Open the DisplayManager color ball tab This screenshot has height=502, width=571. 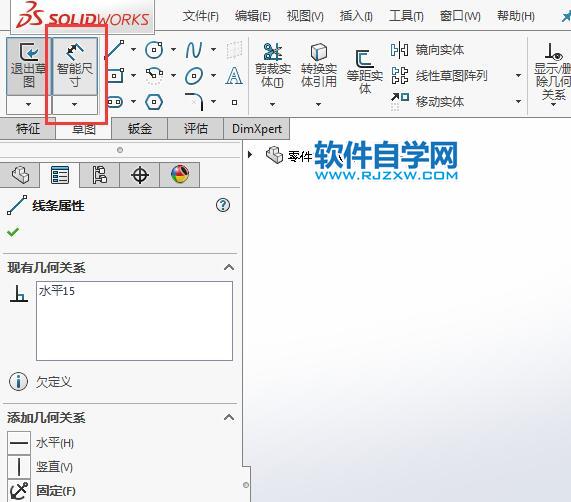(x=180, y=175)
